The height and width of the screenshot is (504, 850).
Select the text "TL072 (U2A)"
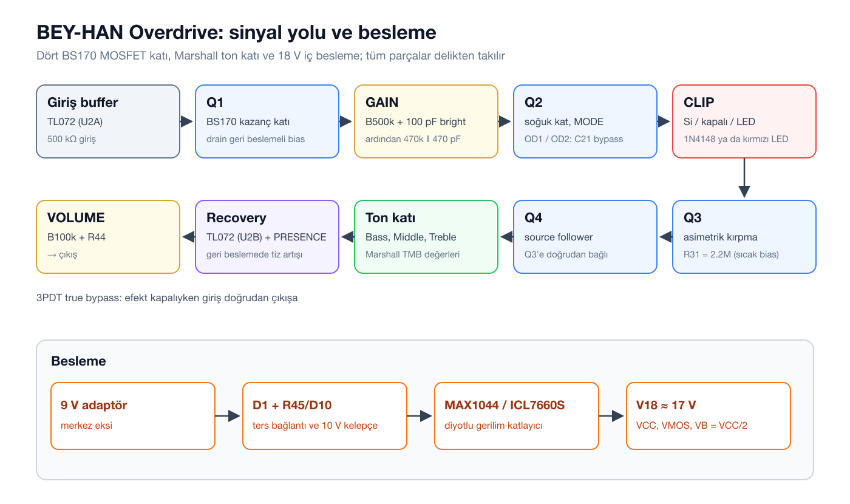(75, 121)
